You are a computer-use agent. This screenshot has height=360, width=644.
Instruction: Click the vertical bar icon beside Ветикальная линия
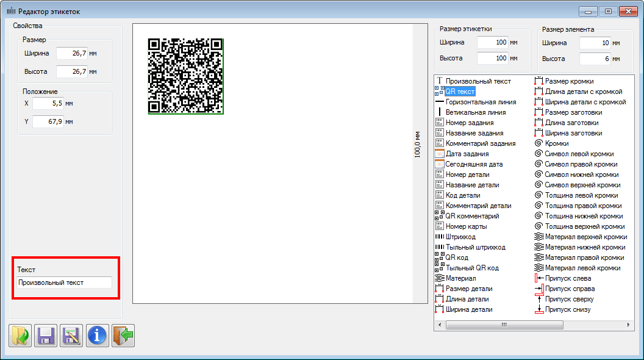440,112
